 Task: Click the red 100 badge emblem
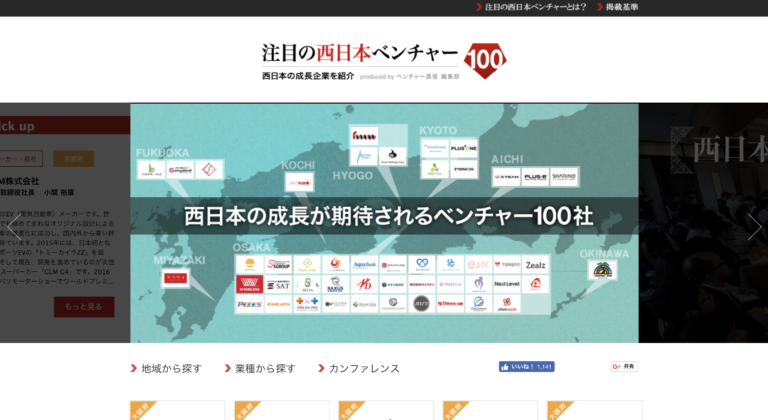click(x=485, y=60)
